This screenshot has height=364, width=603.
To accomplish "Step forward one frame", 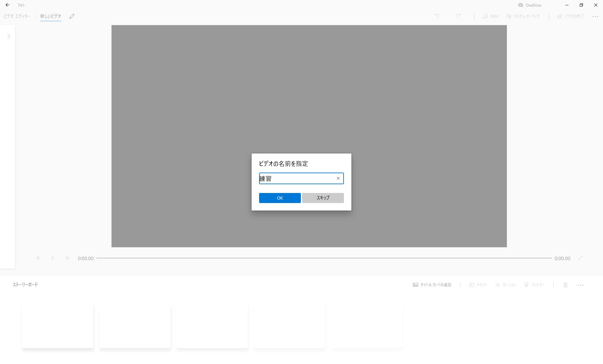I will pos(68,258).
